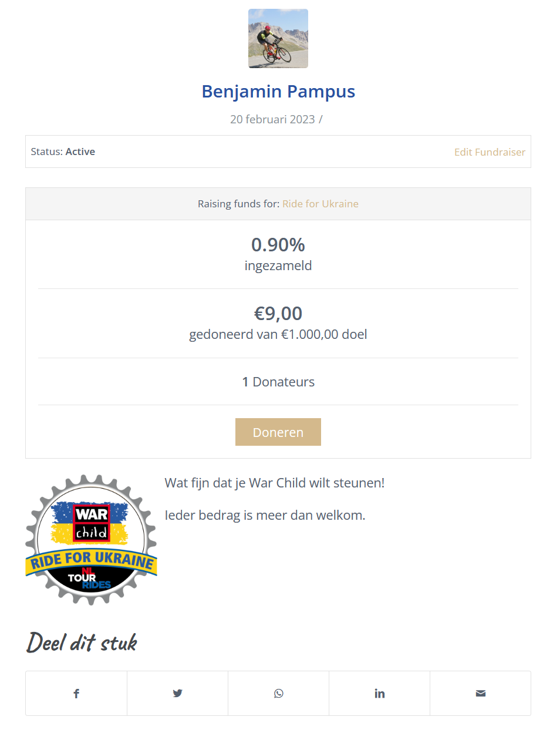Share the fundraiser on Facebook
Screen dimensions: 560x730
pyautogui.click(x=76, y=694)
